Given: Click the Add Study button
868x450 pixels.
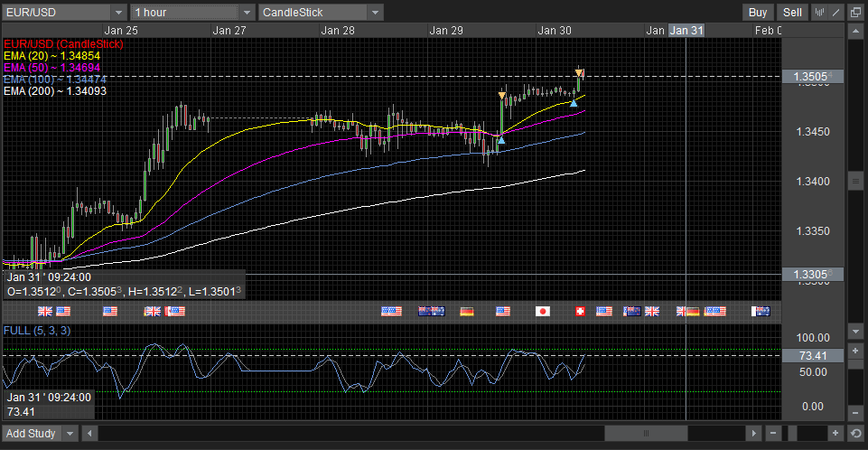Looking at the screenshot, I should (32, 434).
